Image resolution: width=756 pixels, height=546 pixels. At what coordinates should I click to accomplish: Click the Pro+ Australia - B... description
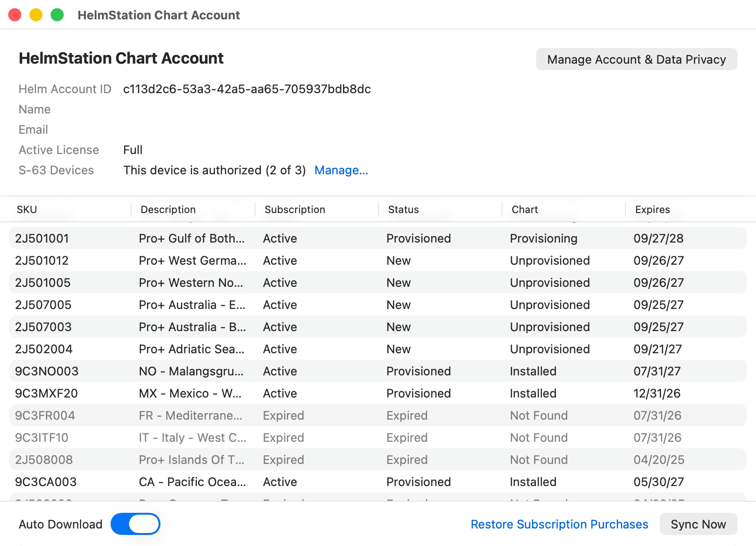click(x=192, y=327)
